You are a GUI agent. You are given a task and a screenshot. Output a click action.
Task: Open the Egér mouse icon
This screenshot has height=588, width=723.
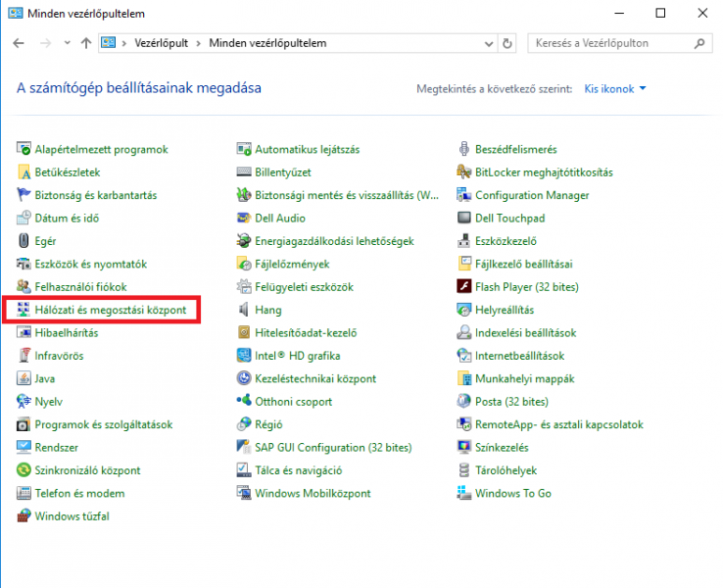click(24, 241)
